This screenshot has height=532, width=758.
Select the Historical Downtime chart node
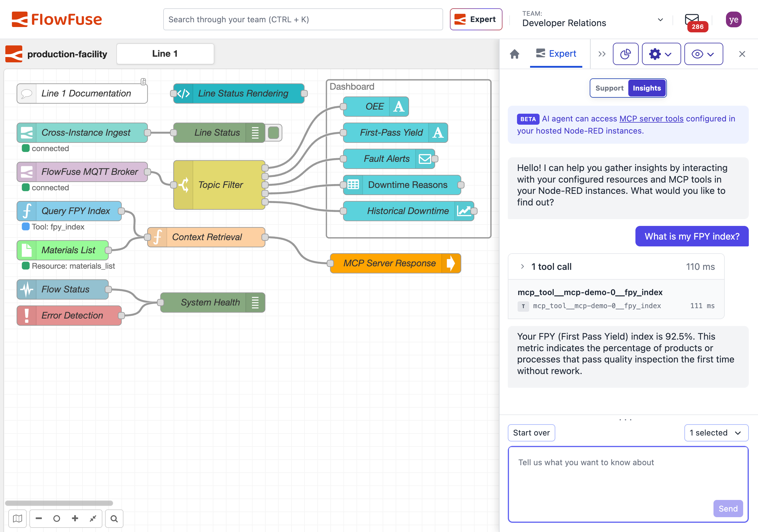coord(409,211)
